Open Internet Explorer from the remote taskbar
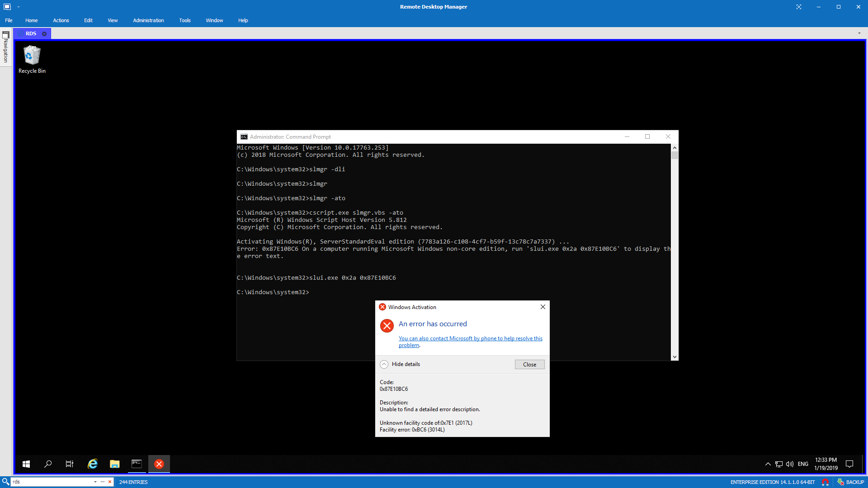Viewport: 868px width, 488px height. point(92,464)
